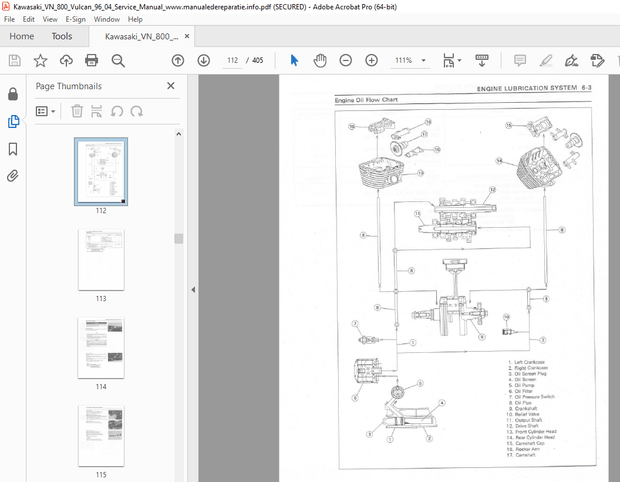Screen dimensions: 620x482
Task: Collapse navigation pane with left arrow
Action: (193, 290)
